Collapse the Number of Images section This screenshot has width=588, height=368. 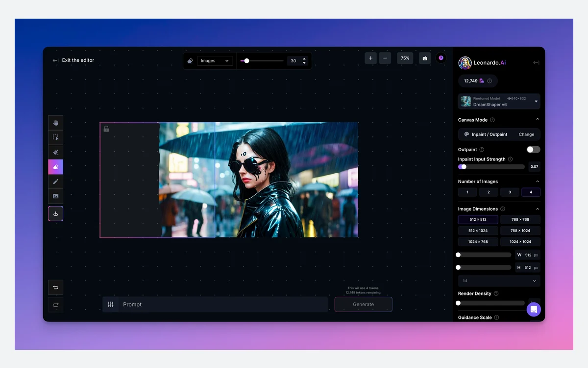tap(537, 181)
